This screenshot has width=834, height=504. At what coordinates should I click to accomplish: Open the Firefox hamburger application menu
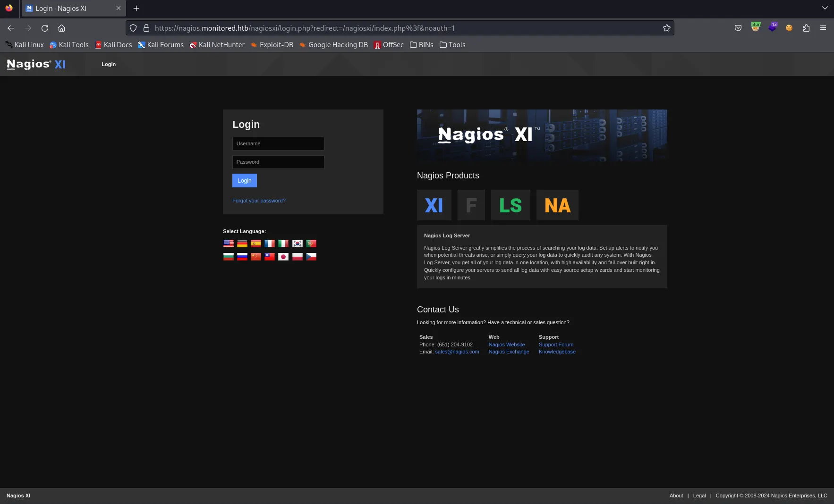point(823,28)
